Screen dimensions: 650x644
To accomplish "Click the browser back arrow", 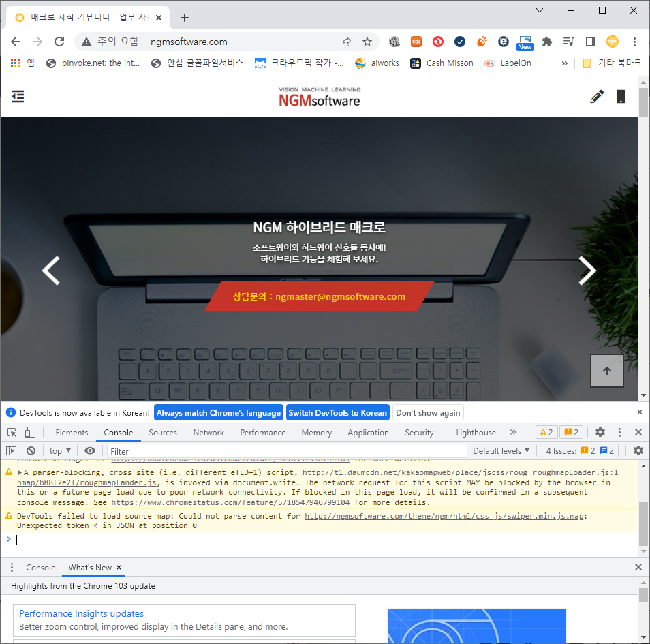I will pyautogui.click(x=16, y=42).
